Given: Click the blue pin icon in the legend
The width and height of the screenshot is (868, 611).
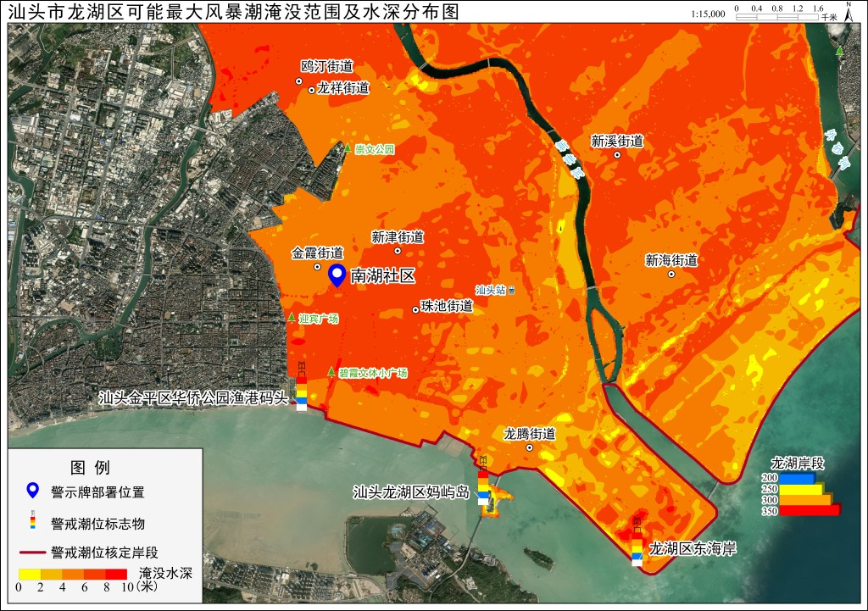Looking at the screenshot, I should point(33,491).
